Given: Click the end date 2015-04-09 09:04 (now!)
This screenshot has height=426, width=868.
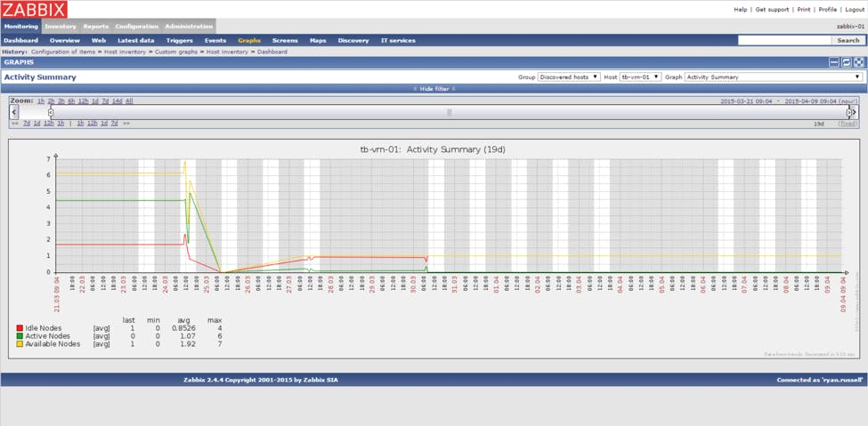Looking at the screenshot, I should click(x=822, y=101).
